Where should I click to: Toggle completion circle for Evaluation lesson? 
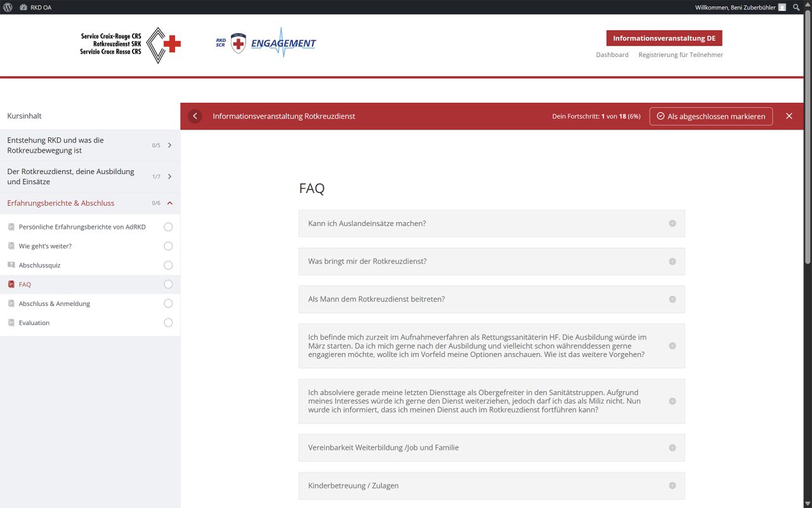tap(168, 323)
